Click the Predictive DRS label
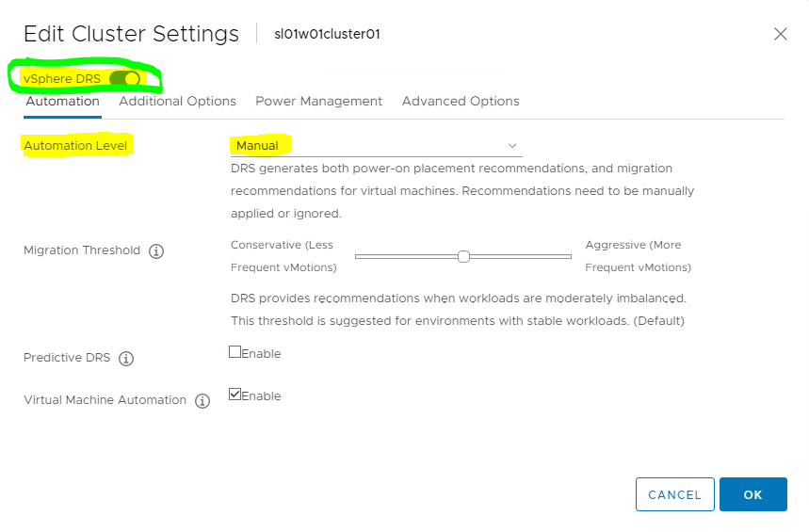Screen dimensions: 809x532 (67, 358)
